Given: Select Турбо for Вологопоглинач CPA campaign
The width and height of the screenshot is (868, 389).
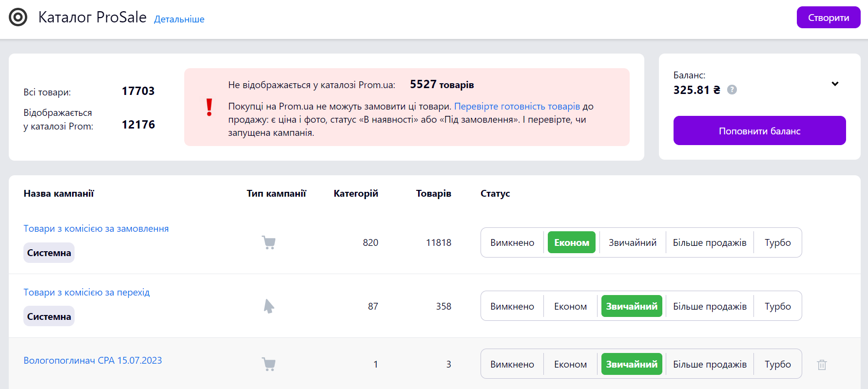Looking at the screenshot, I should pyautogui.click(x=777, y=364).
